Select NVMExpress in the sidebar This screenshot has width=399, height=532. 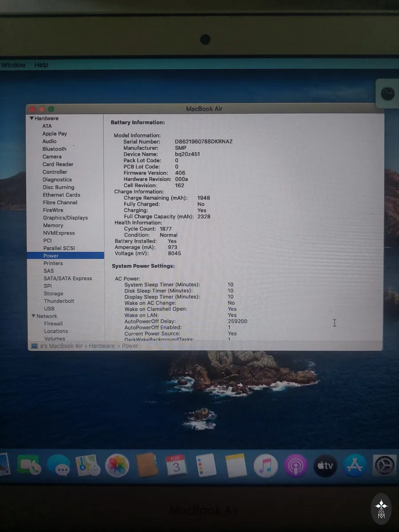[x=59, y=233]
